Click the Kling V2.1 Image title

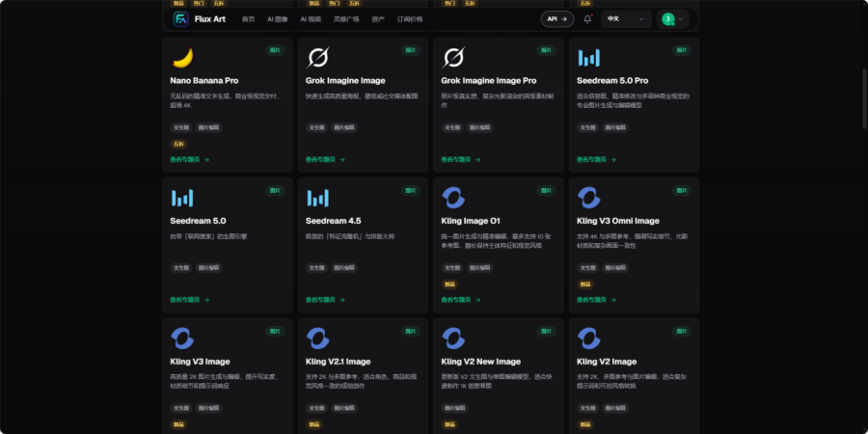(x=339, y=362)
